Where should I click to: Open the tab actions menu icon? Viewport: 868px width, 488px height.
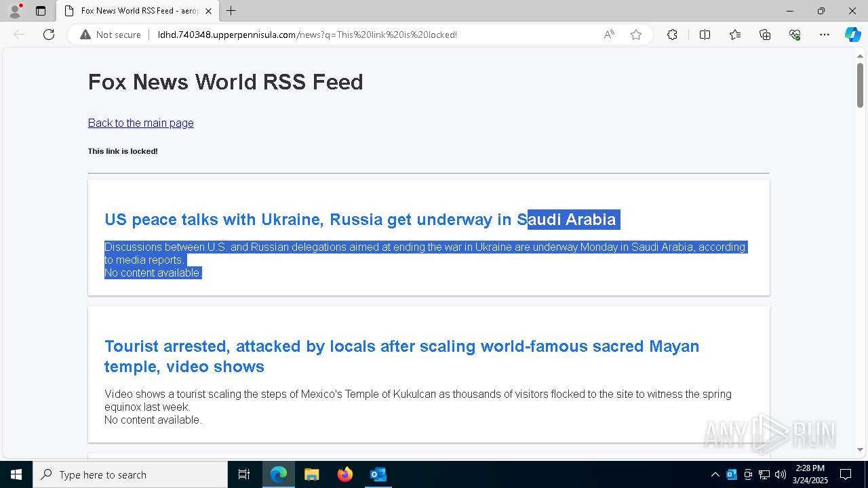pos(41,11)
